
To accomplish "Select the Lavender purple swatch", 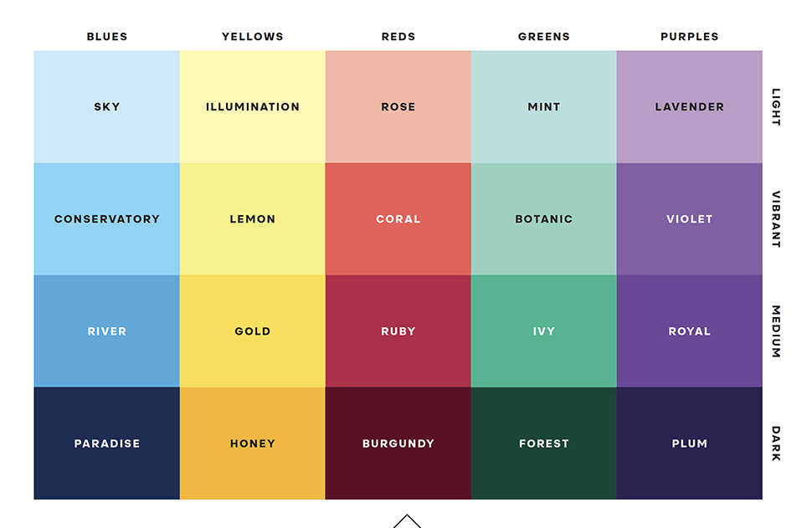I will click(x=689, y=106).
